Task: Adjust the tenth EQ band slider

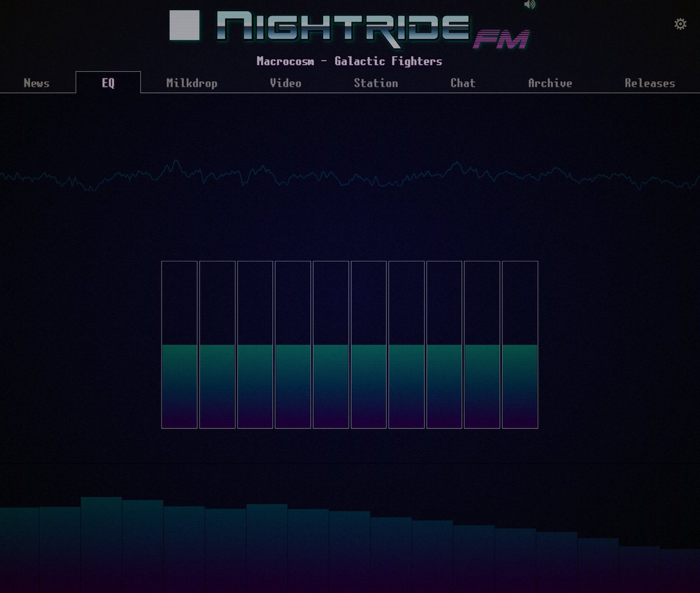Action: [x=520, y=345]
